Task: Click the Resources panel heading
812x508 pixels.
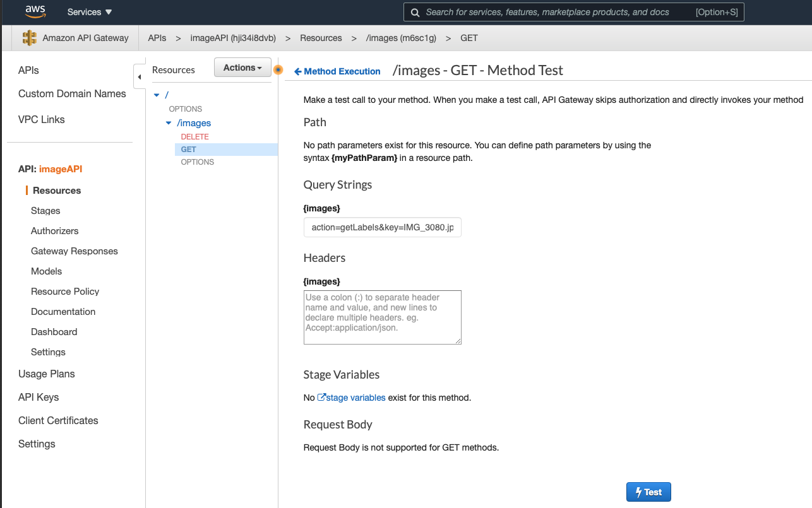Action: click(x=174, y=70)
